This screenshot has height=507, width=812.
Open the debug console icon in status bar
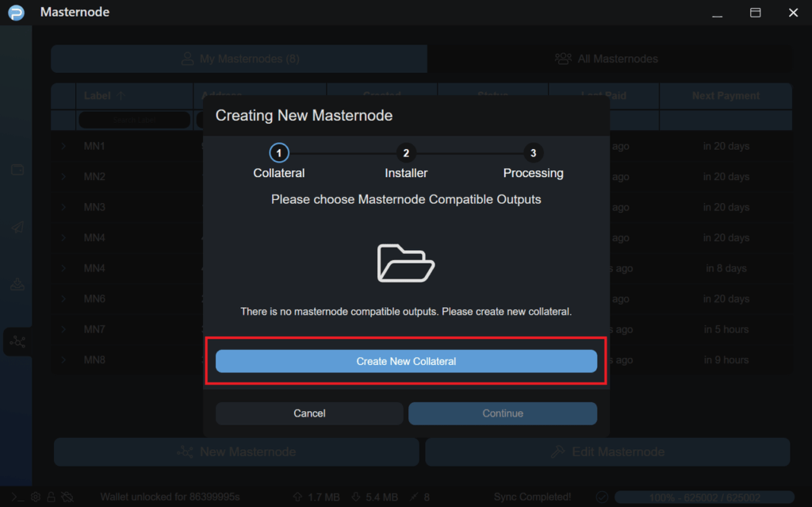(16, 497)
